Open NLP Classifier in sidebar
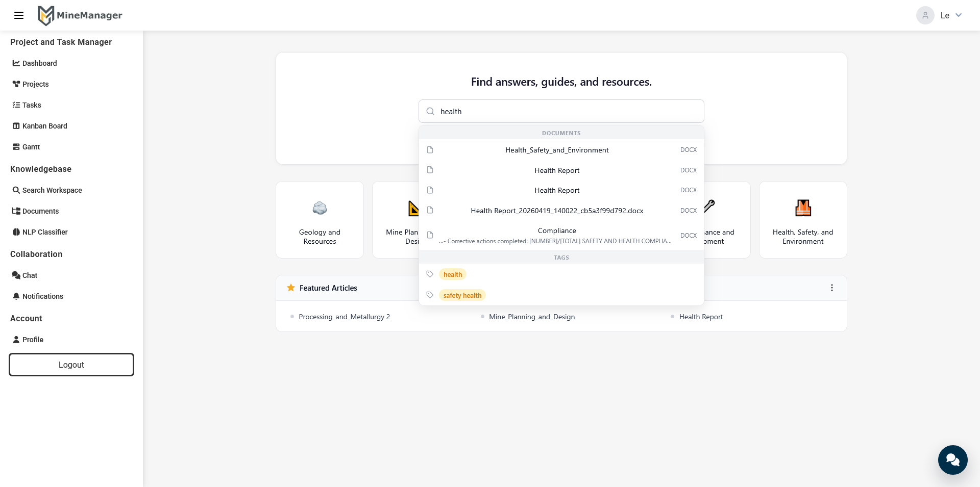The height and width of the screenshot is (487, 980). click(x=40, y=232)
